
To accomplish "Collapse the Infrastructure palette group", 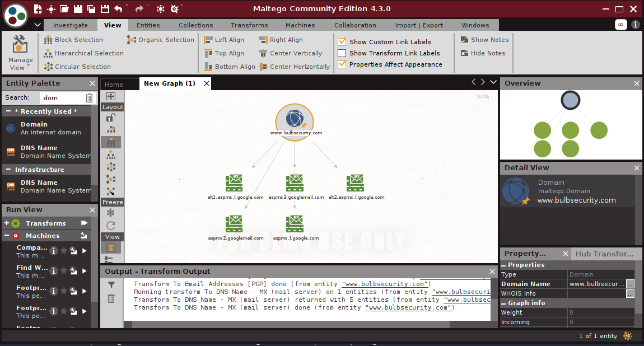I will tap(8, 170).
